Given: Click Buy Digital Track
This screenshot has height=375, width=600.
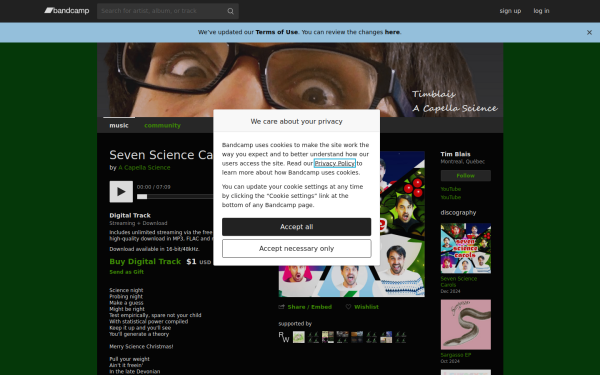Looking at the screenshot, I should [x=145, y=261].
